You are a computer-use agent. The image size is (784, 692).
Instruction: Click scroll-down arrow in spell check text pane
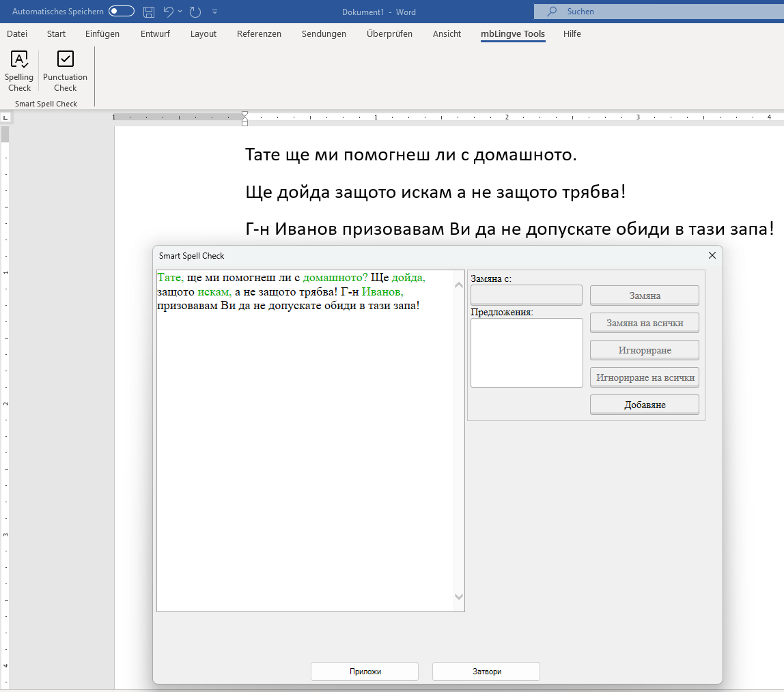click(x=458, y=596)
